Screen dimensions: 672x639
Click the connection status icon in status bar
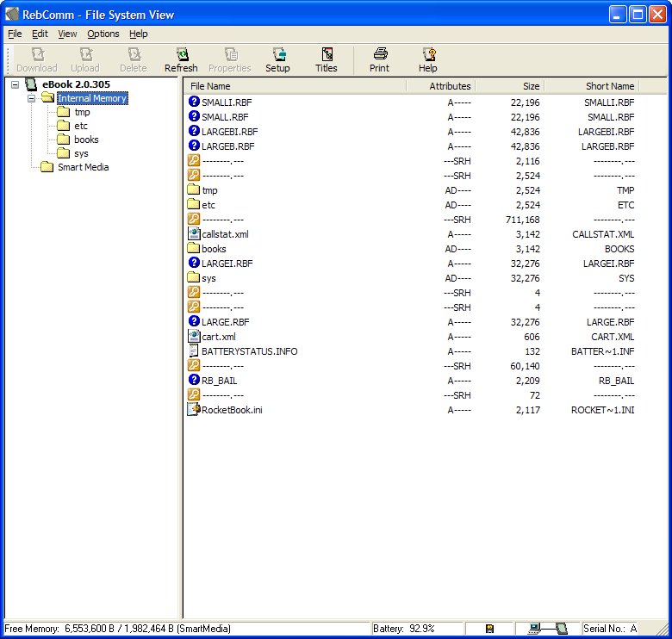click(548, 629)
